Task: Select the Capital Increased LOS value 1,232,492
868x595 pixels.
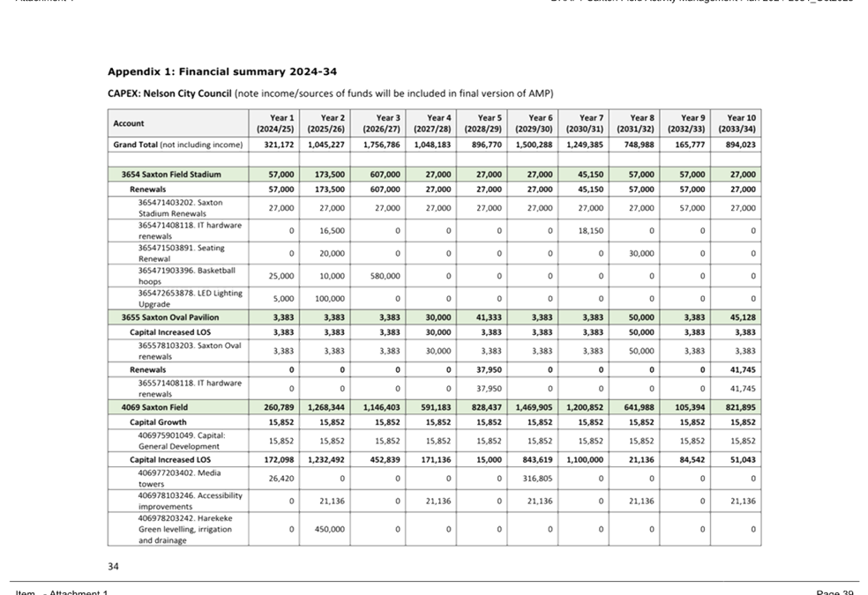Action: click(326, 459)
